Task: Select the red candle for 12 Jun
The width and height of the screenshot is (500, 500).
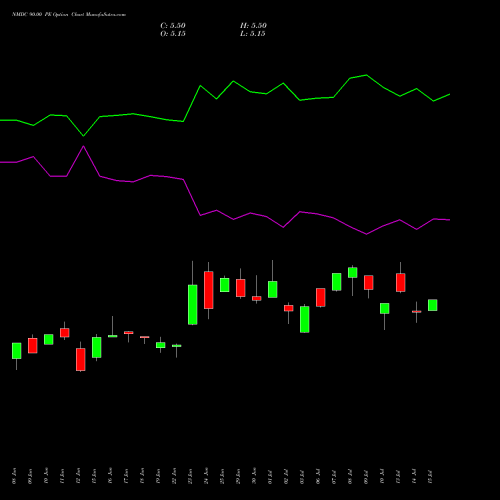Action: tap(81, 359)
